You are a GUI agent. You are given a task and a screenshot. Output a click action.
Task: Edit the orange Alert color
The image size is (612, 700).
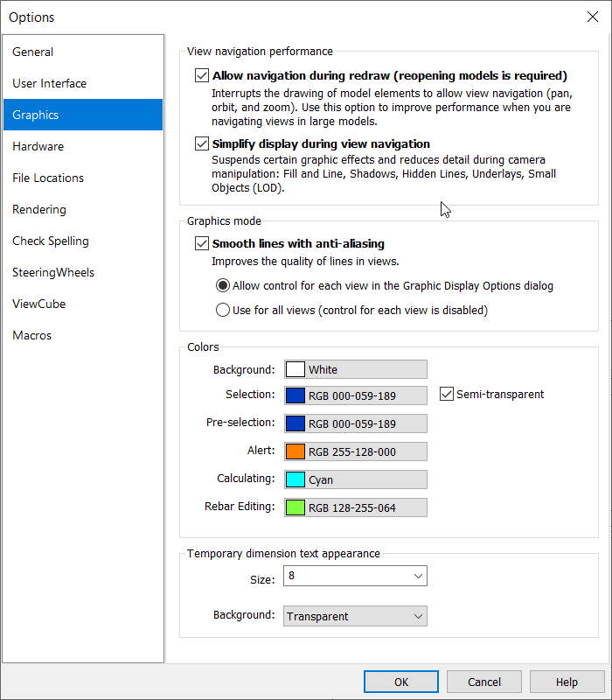pos(356,451)
